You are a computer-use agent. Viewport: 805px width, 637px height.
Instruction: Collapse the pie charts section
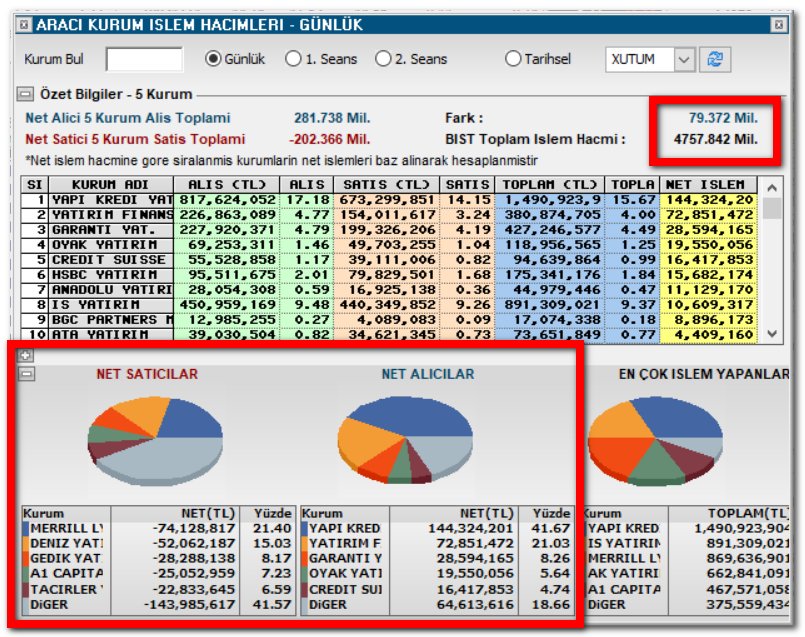pos(27,374)
